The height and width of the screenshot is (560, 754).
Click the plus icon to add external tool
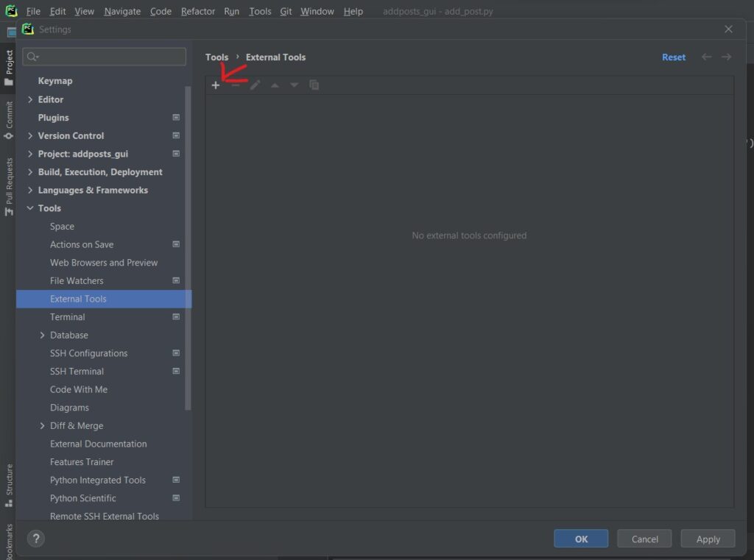(x=216, y=85)
